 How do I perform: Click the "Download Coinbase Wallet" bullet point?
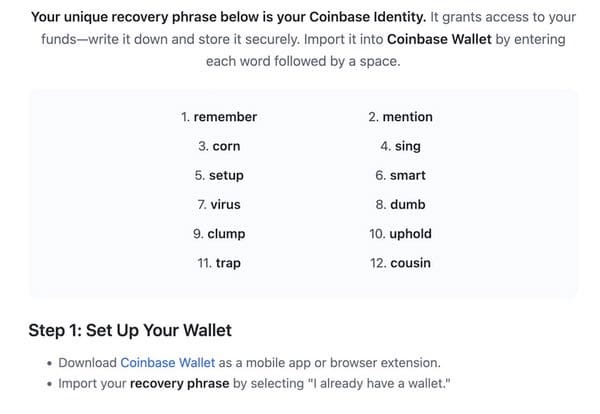(x=248, y=362)
